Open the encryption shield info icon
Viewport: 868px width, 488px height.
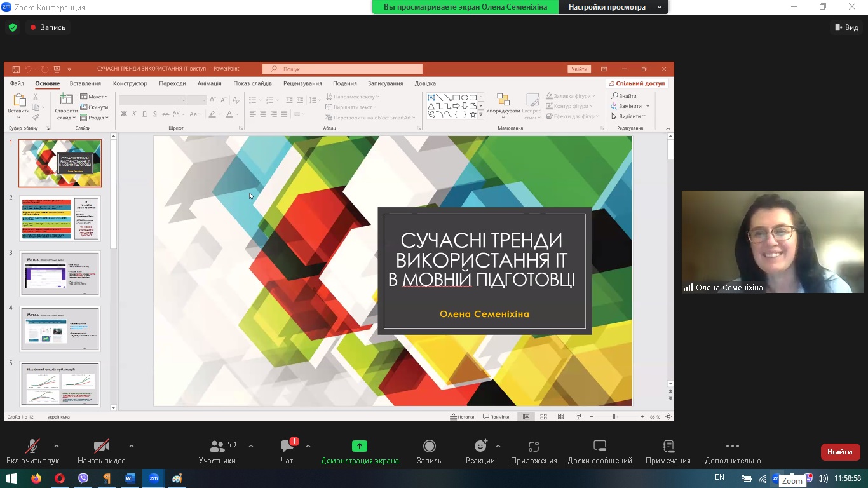coord(12,27)
